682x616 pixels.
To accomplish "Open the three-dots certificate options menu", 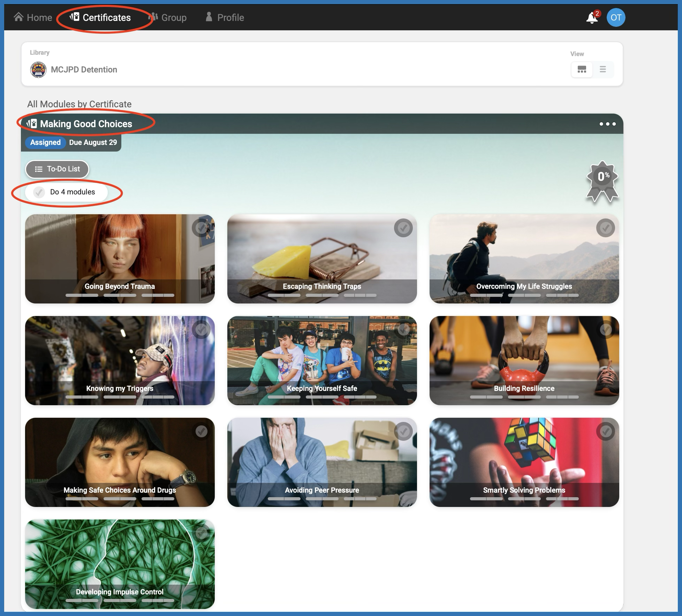I will (607, 124).
